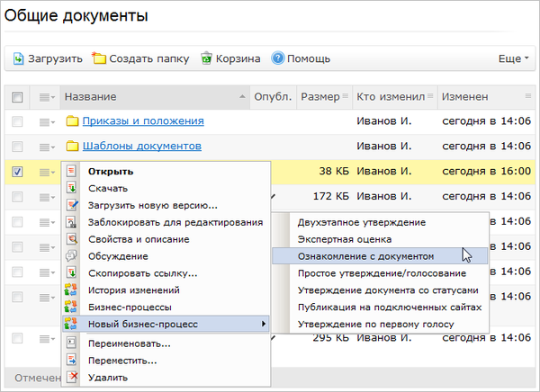Screen dimensions: 540x392
Task: Check the box for Приказы и положения row
Action: tap(17, 121)
